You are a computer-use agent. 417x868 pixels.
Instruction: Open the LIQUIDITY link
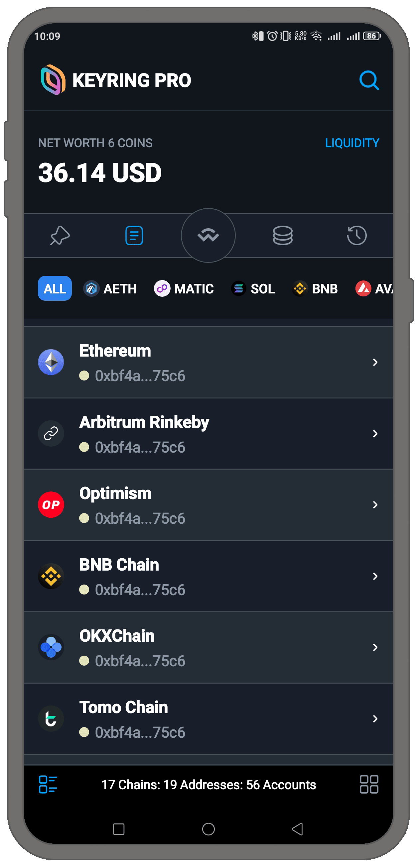352,143
